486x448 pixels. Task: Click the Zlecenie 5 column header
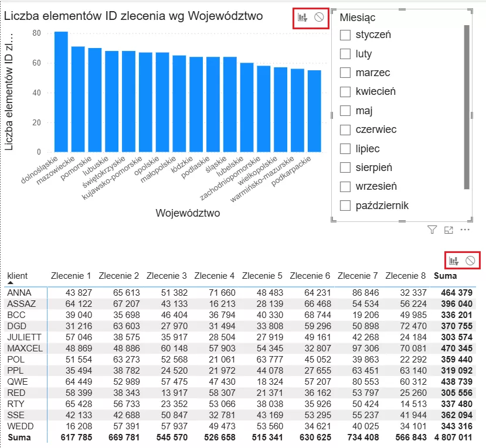coord(262,275)
